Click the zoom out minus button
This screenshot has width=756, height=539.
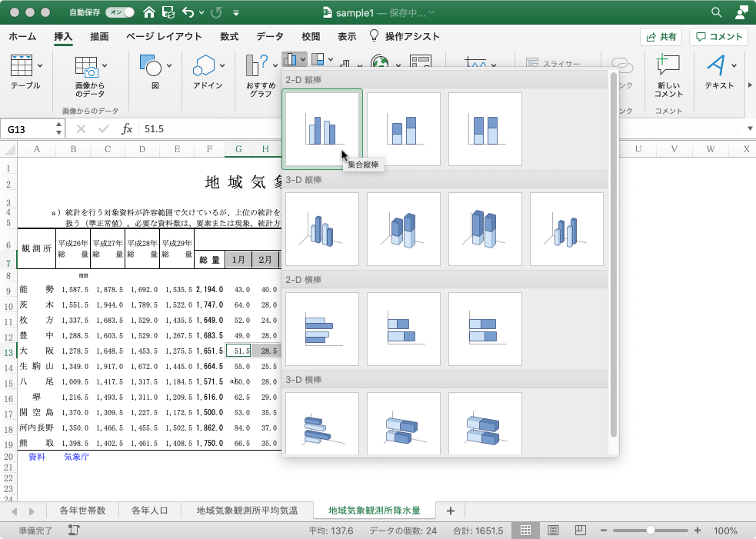coord(603,531)
